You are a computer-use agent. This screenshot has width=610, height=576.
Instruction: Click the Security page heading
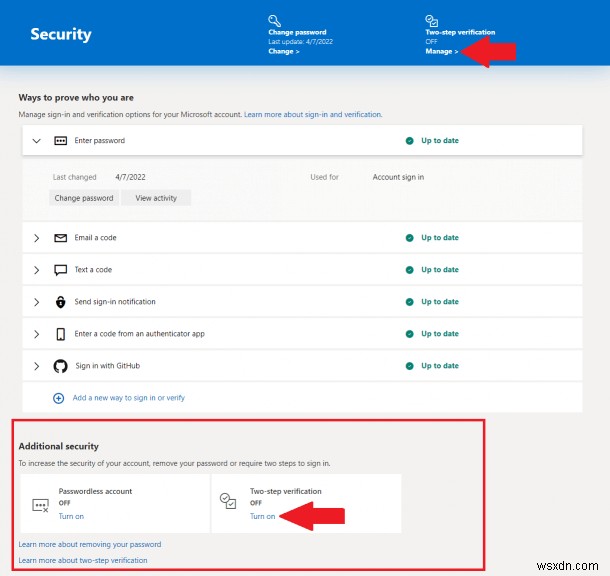pos(61,34)
